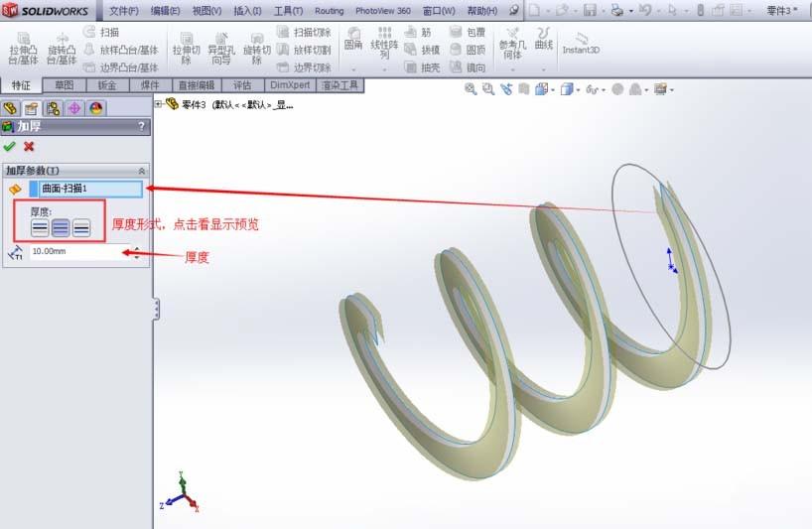Switch to the 钣金 tab
Image resolution: width=812 pixels, height=529 pixels.
[x=107, y=85]
